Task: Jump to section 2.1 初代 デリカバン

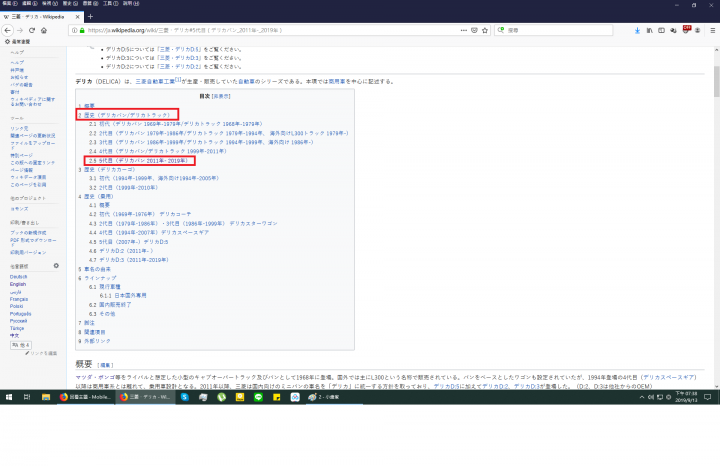Action: click(x=176, y=124)
